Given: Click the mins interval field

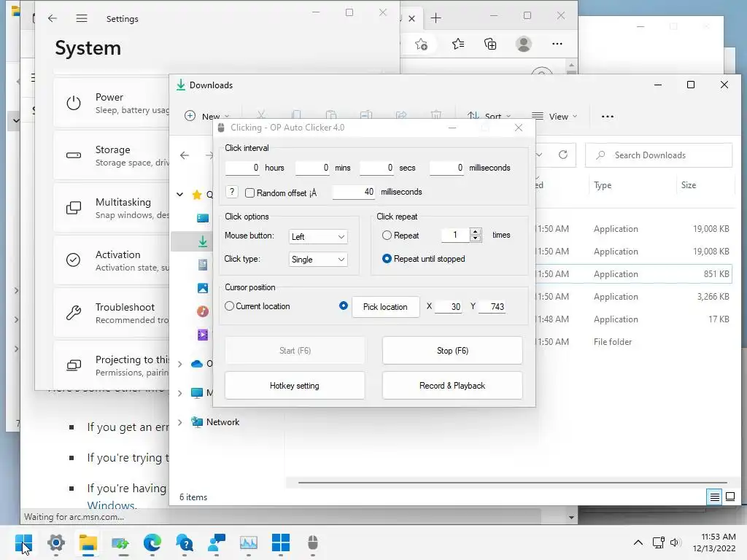Looking at the screenshot, I should (312, 168).
